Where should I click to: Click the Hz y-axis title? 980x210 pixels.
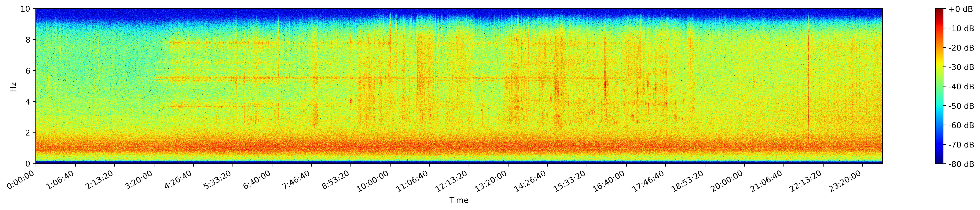pos(13,86)
